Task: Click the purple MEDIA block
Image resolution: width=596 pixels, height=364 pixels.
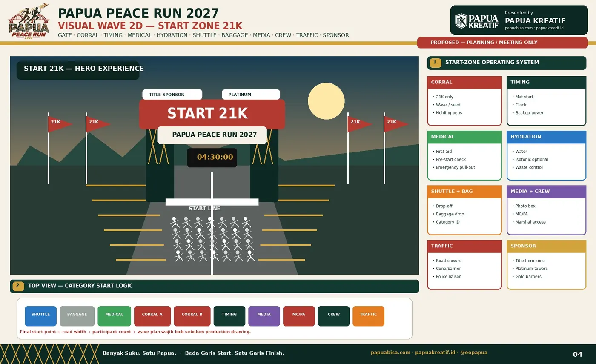Action: pyautogui.click(x=264, y=316)
